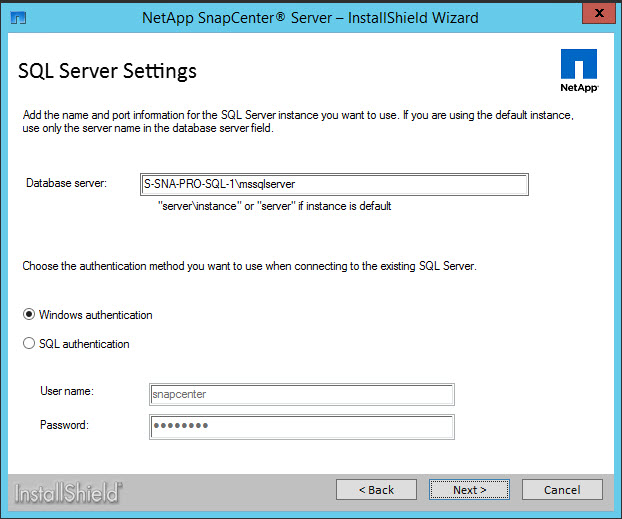Go back with the Back button
This screenshot has height=519, width=622.
[x=376, y=490]
